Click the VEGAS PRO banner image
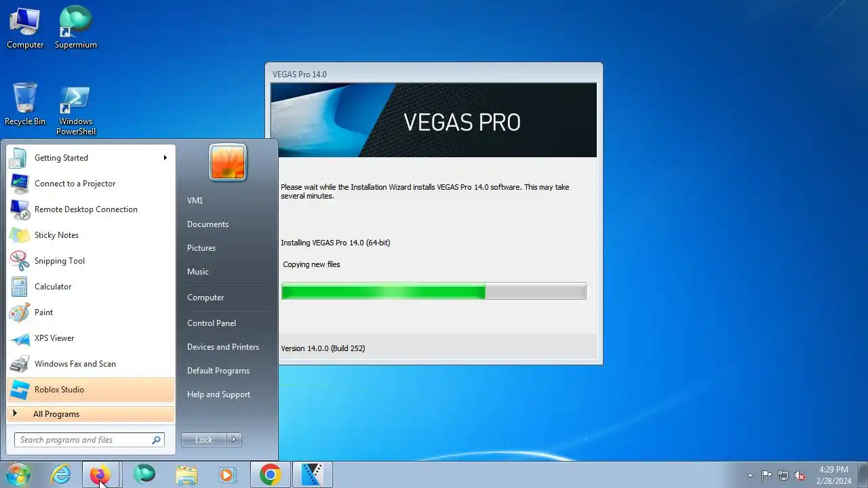 (x=433, y=120)
